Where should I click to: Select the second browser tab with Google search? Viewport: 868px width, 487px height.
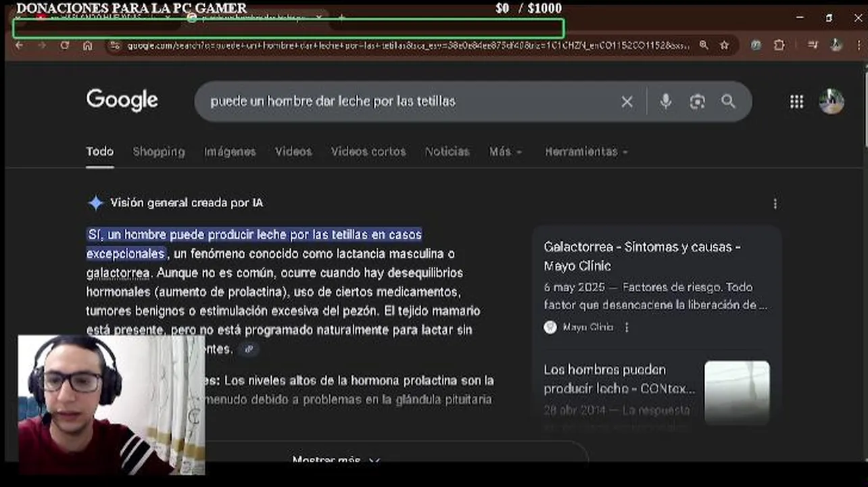point(254,18)
